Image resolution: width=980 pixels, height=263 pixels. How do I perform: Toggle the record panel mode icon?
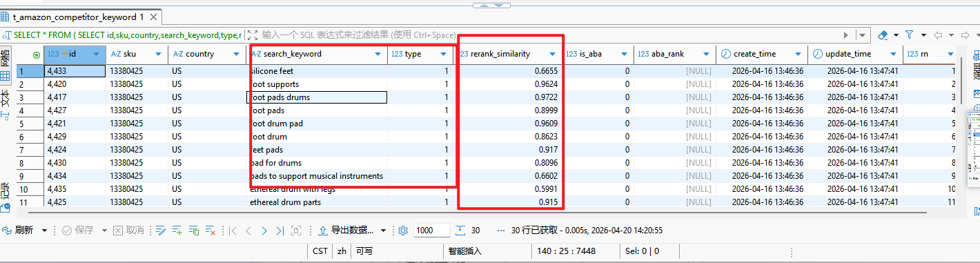(x=6, y=197)
